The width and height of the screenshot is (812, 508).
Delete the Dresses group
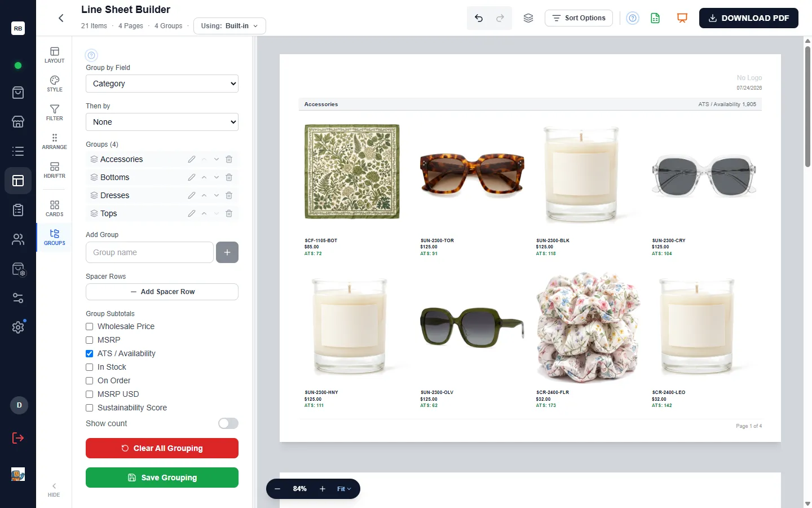(x=229, y=195)
